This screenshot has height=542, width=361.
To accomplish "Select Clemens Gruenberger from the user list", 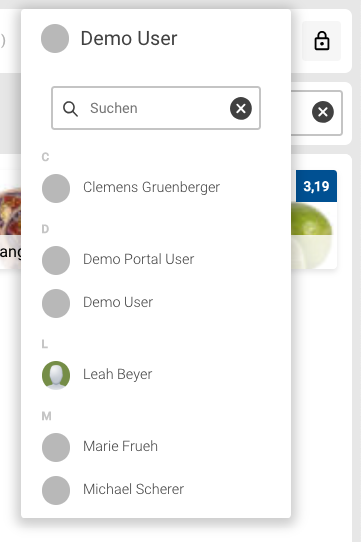I will coord(156,188).
